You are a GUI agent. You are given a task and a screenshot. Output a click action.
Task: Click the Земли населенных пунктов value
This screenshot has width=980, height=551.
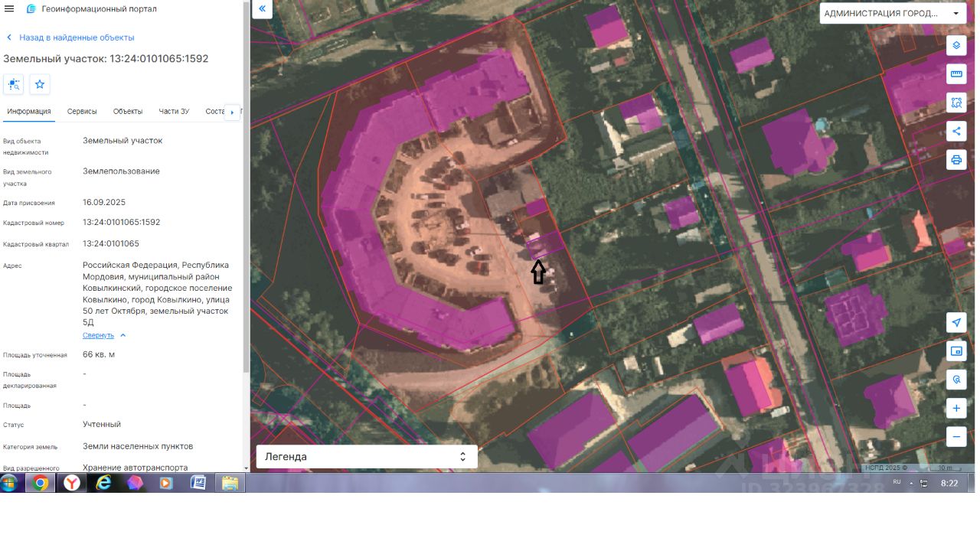pyautogui.click(x=138, y=446)
